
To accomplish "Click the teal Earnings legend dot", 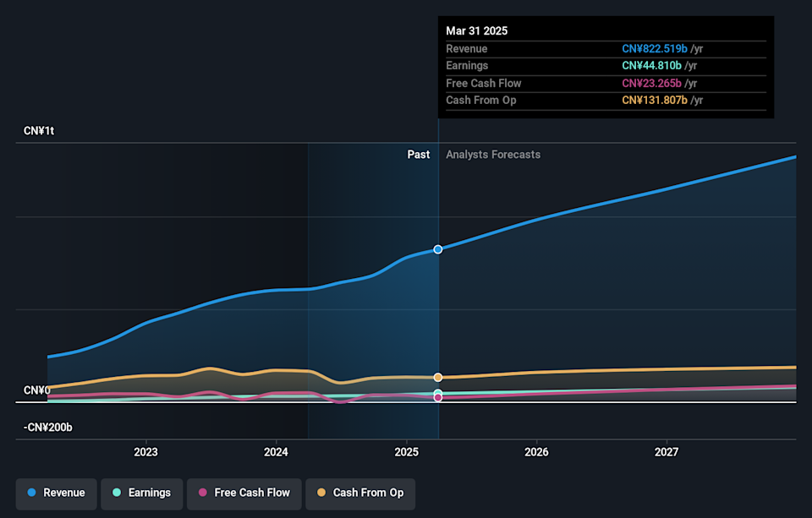I will [x=117, y=493].
